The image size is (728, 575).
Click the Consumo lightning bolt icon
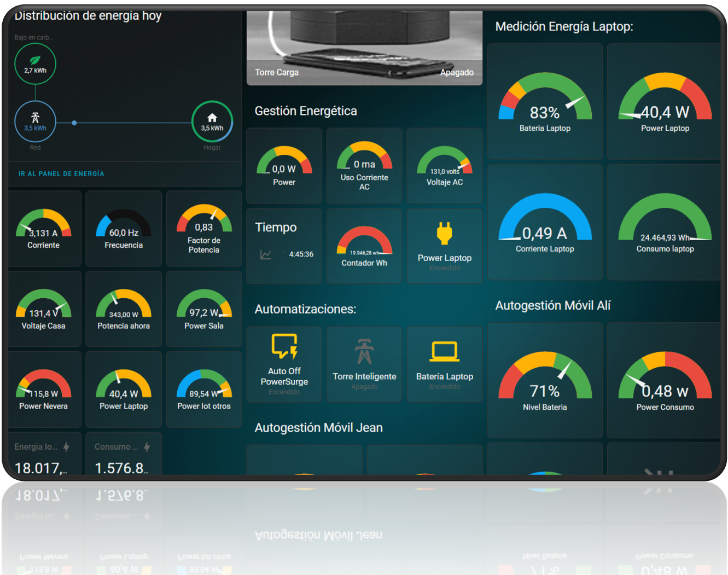pyautogui.click(x=147, y=447)
